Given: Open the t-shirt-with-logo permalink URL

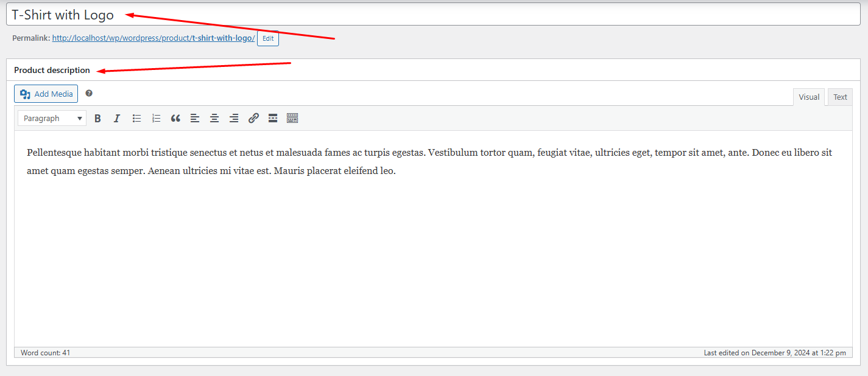Looking at the screenshot, I should 153,38.
